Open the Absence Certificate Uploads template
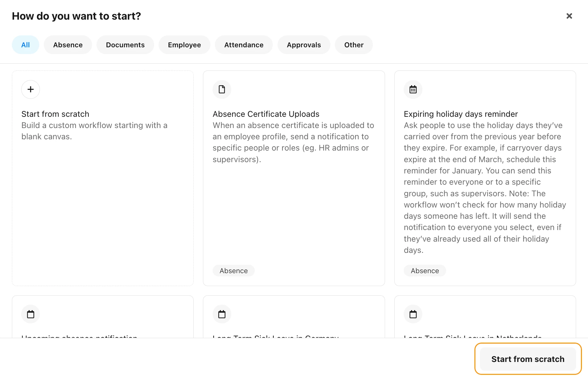 tap(266, 114)
